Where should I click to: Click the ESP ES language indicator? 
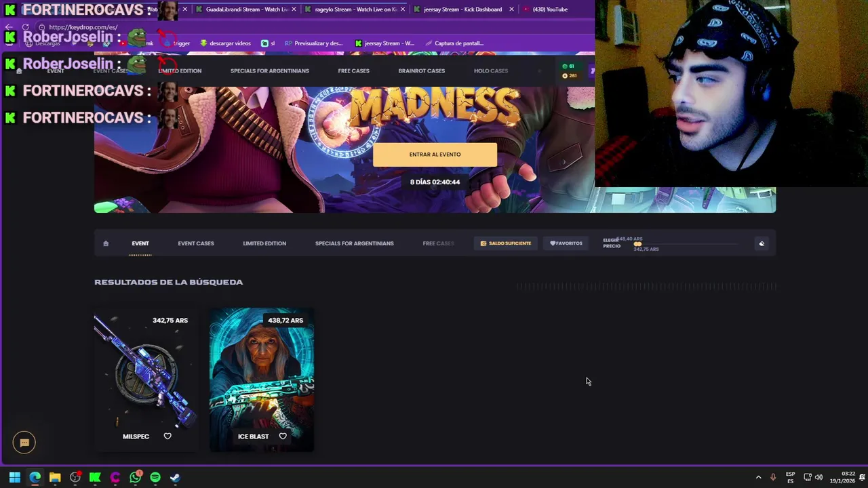pos(790,477)
